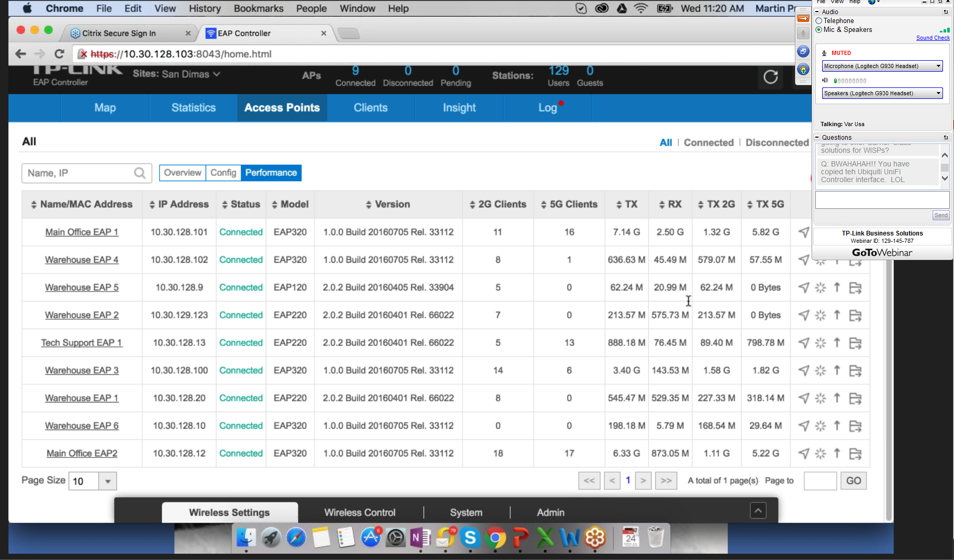Image resolution: width=954 pixels, height=560 pixels.
Task: Switch to the Clients tab
Action: [371, 108]
